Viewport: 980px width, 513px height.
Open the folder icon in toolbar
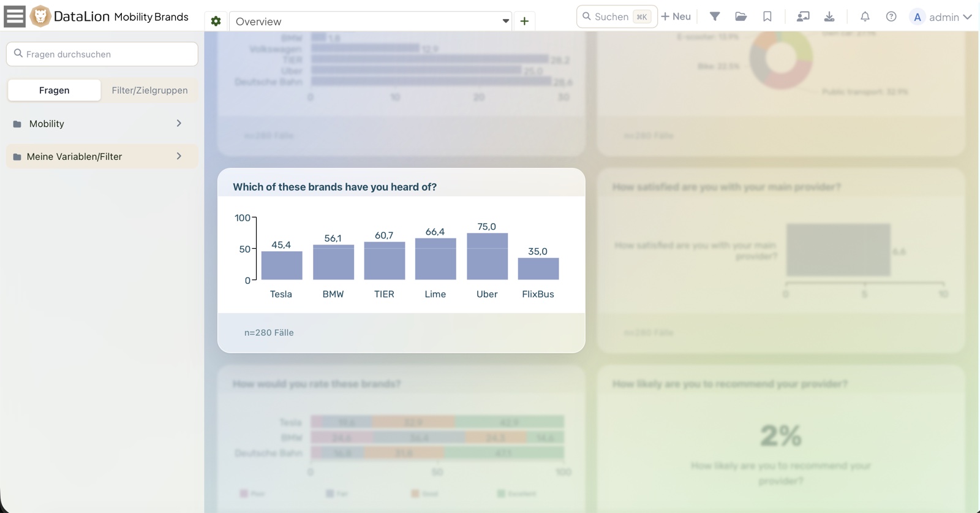coord(741,17)
